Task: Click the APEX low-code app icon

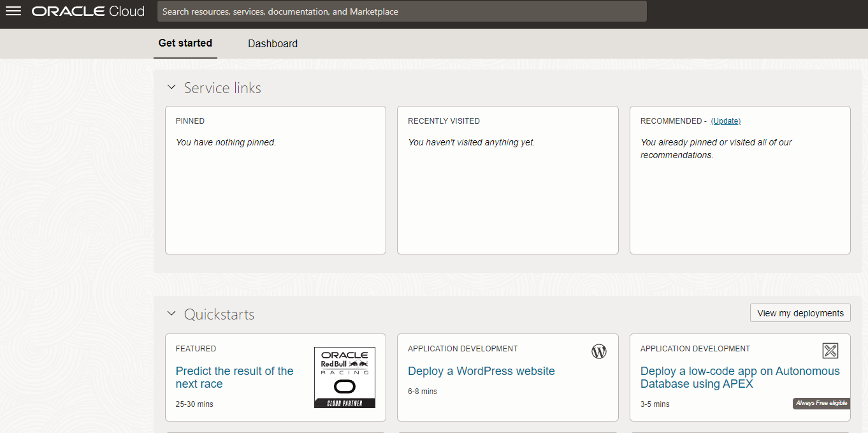Action: tap(830, 351)
